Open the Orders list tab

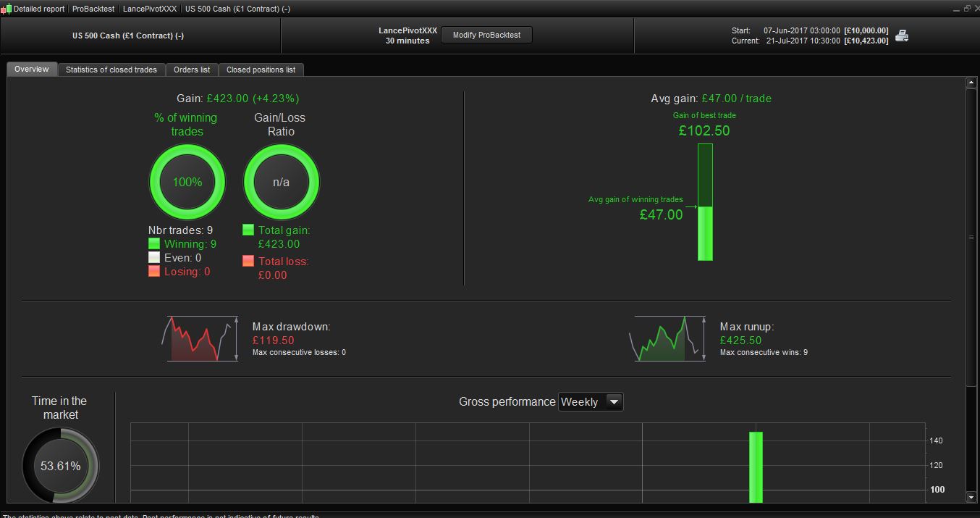(192, 70)
